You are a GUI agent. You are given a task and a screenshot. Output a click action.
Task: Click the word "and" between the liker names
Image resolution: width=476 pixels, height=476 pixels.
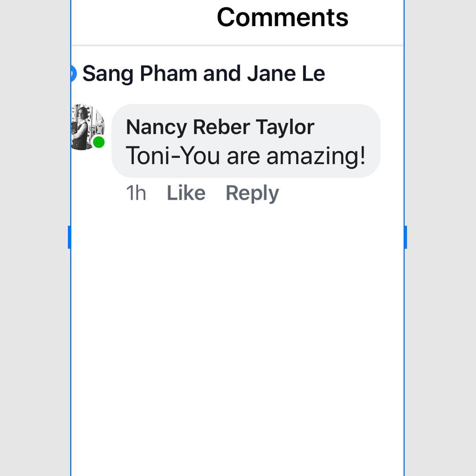click(222, 74)
